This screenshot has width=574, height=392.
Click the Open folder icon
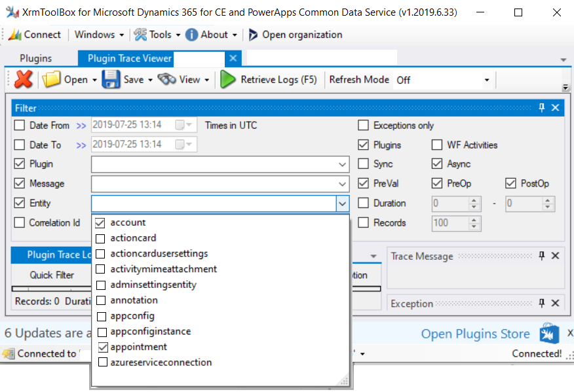[x=51, y=79]
